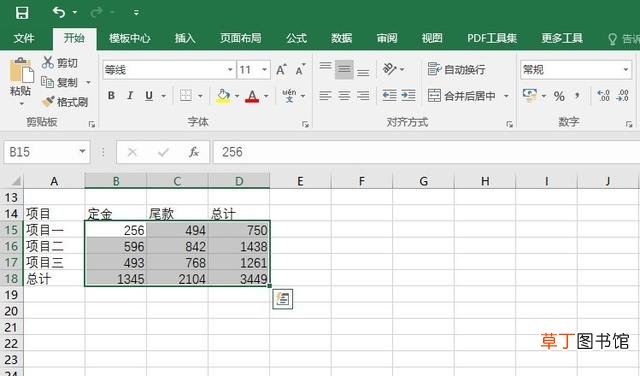Viewport: 640px width, 376px height.
Task: Switch to the 模板中心 tab
Action: (130, 38)
